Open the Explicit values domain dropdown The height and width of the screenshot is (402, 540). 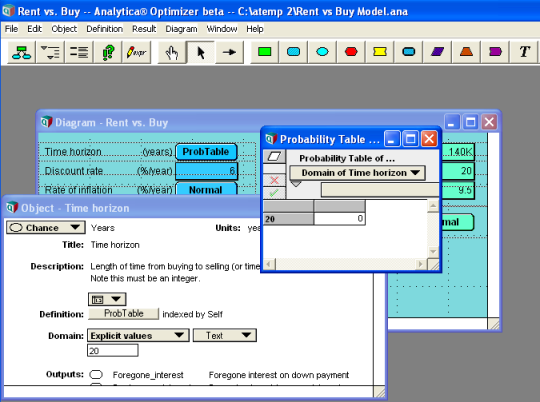[138, 336]
